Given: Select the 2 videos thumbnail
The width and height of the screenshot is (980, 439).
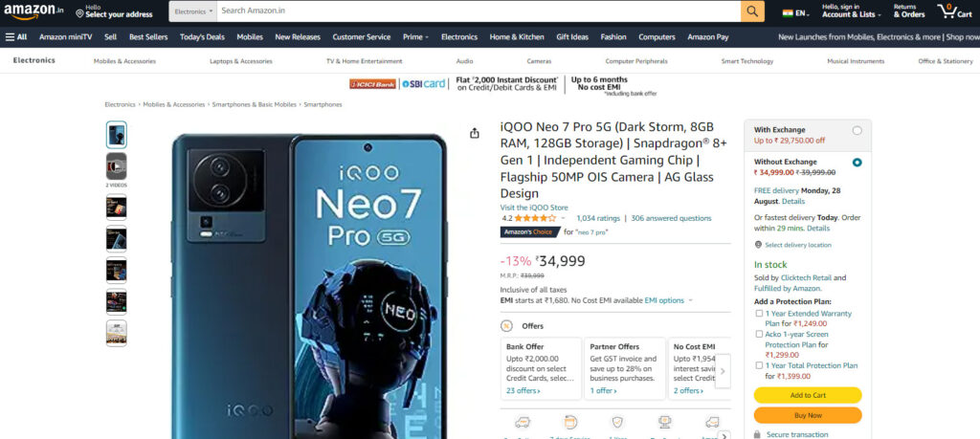Looking at the screenshot, I should [x=116, y=166].
